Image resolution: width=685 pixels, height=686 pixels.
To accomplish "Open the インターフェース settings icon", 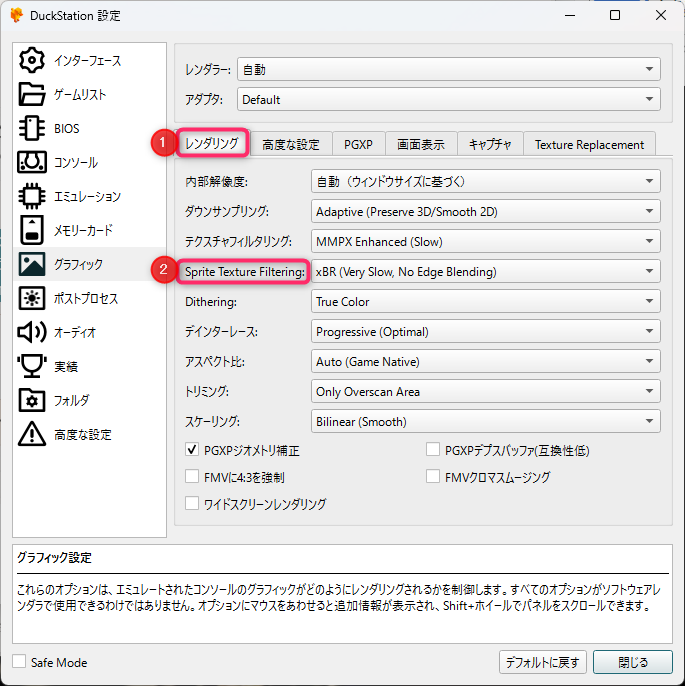I will tap(33, 60).
